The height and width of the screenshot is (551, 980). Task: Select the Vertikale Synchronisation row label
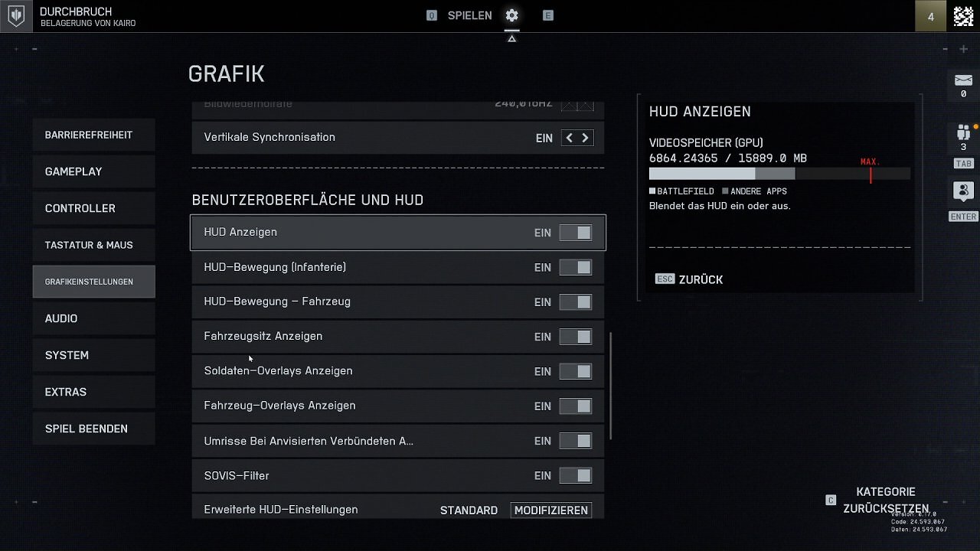pos(269,138)
